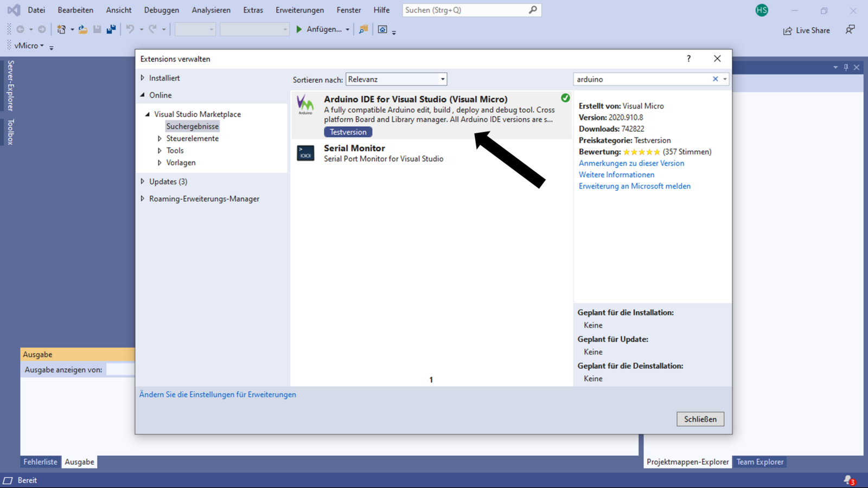The width and height of the screenshot is (868, 488).
Task: Expand the Updates (3) section
Action: [x=143, y=182]
